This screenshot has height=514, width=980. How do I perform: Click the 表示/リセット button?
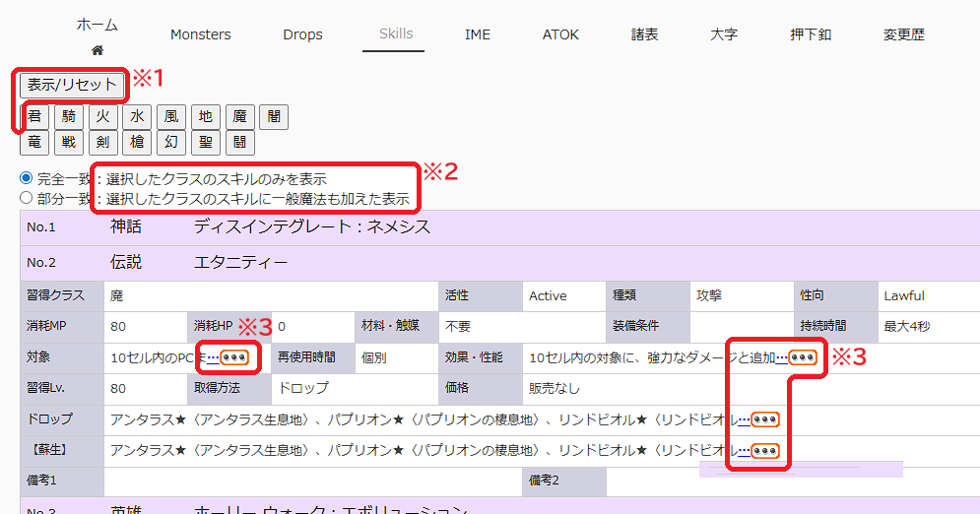coord(72,85)
